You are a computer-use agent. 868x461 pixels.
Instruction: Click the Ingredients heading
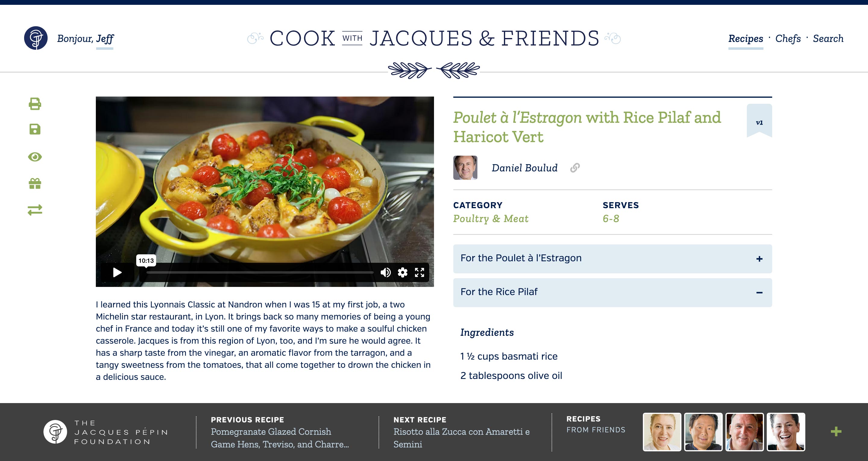point(487,332)
